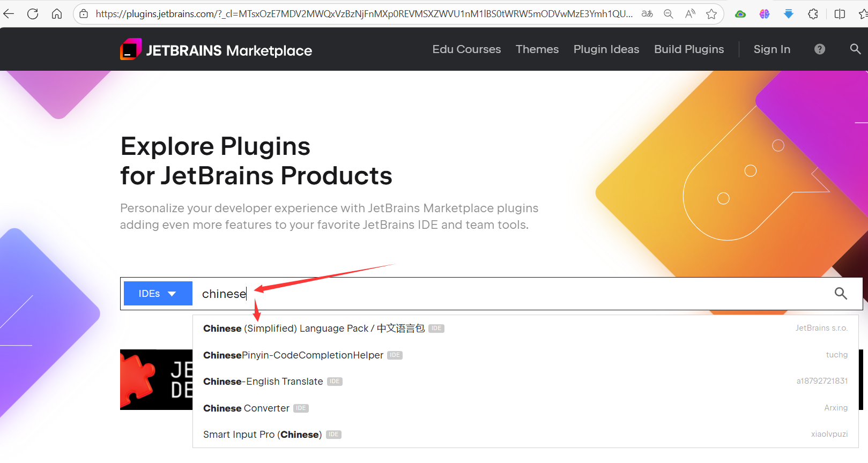The width and height of the screenshot is (868, 463).
Task: Click the author name xiaolvpuzi
Action: 829,434
